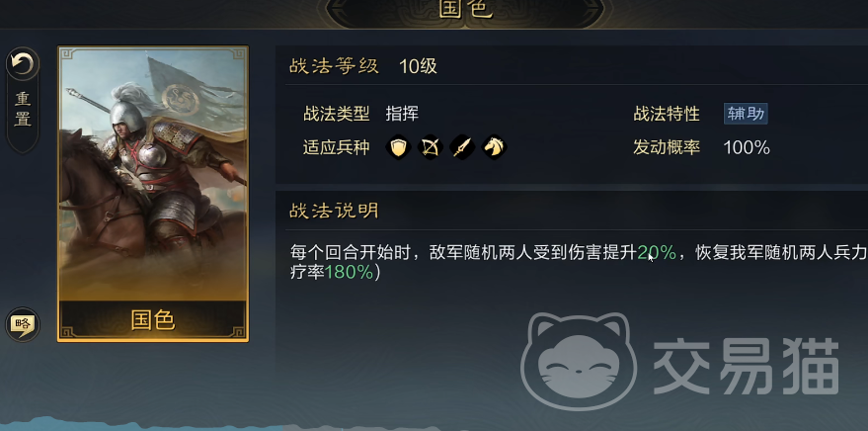Viewport: 868px width, 431px height.
Task: Click the 指挥 skill type value
Action: pyautogui.click(x=402, y=114)
